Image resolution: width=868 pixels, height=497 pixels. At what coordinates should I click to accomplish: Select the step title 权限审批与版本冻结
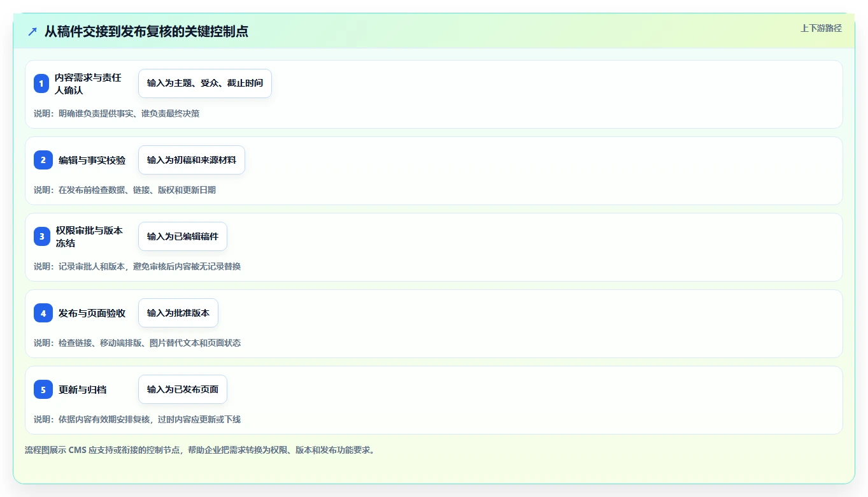(x=89, y=236)
